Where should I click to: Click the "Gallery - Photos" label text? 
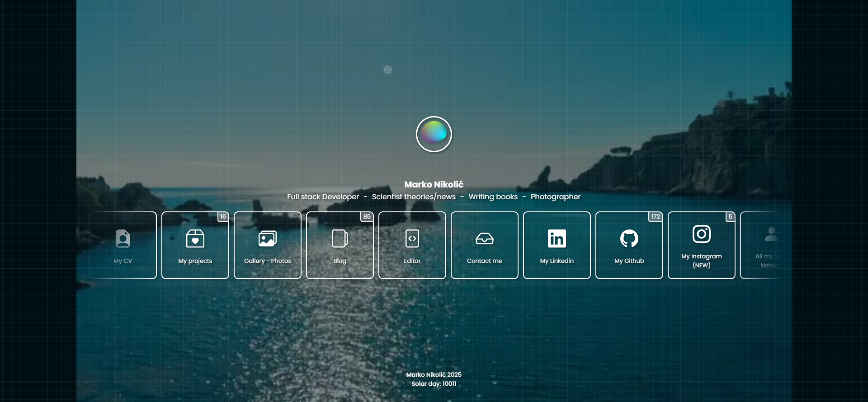pos(268,261)
